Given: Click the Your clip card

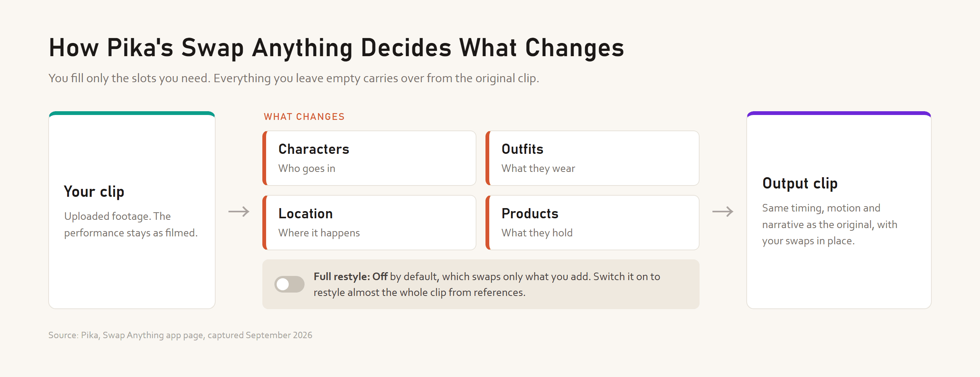Looking at the screenshot, I should click(132, 210).
